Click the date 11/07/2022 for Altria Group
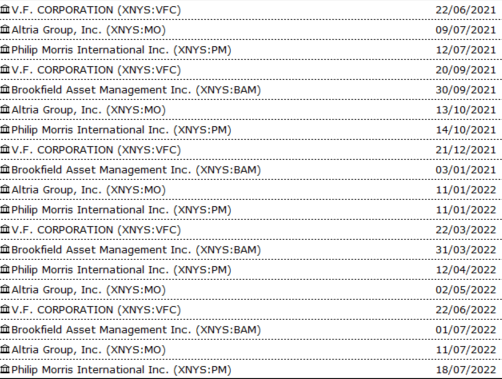 [x=466, y=350]
